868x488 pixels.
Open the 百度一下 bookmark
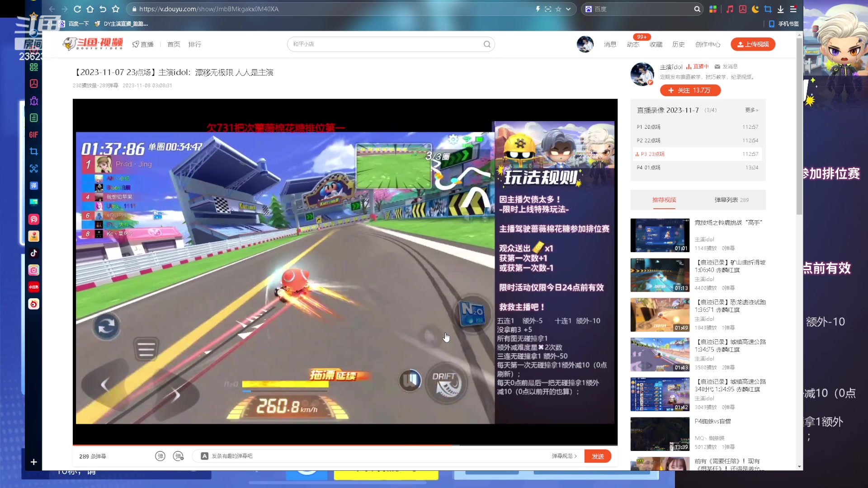pos(74,24)
